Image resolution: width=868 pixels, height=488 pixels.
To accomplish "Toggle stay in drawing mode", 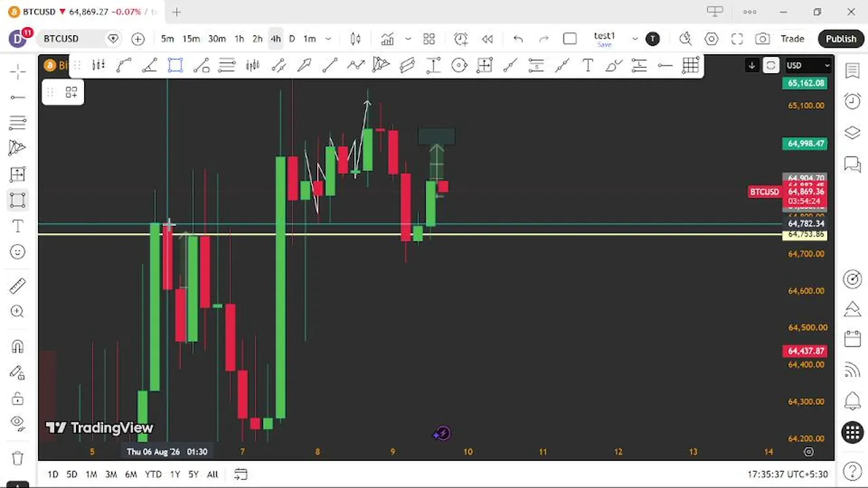I will click(x=18, y=372).
